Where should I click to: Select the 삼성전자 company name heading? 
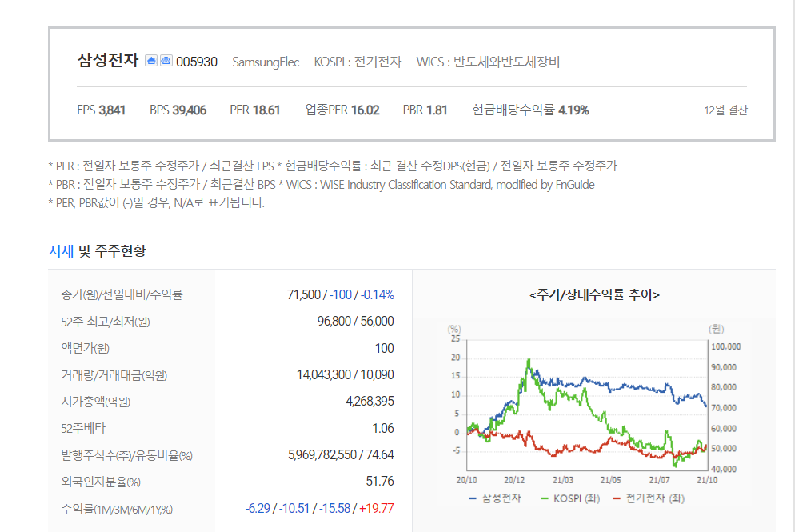point(107,60)
